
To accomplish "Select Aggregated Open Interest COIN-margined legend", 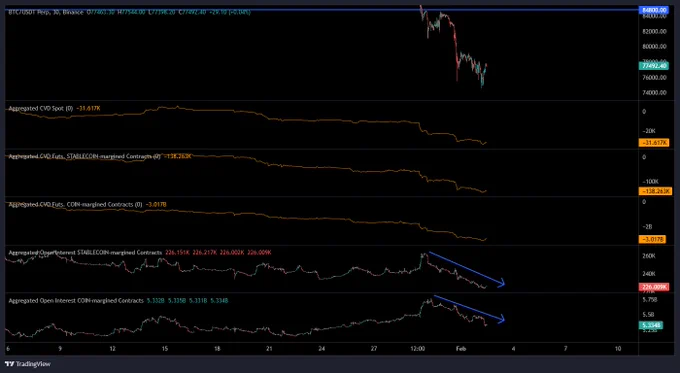I will coord(76,301).
